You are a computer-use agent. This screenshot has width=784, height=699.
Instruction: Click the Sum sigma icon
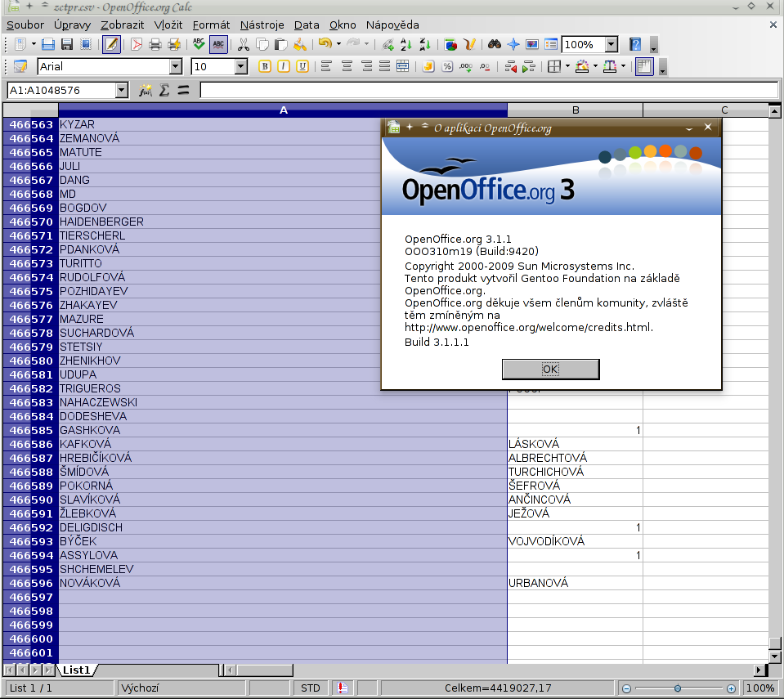point(164,91)
